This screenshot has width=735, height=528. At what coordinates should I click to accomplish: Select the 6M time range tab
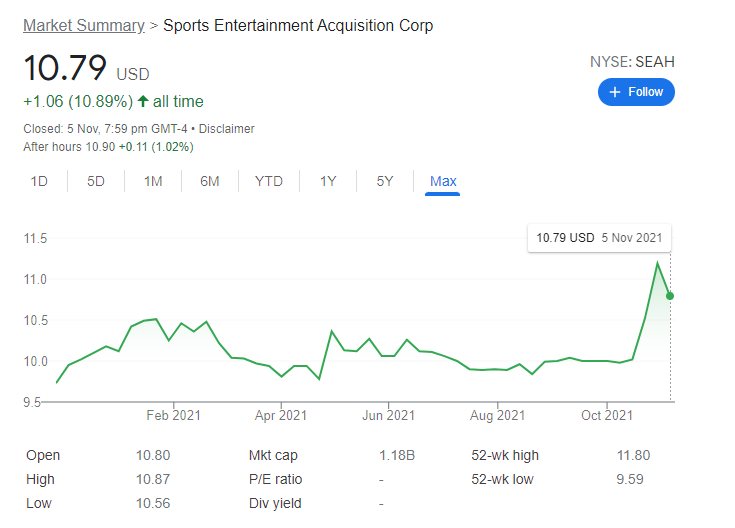(210, 181)
